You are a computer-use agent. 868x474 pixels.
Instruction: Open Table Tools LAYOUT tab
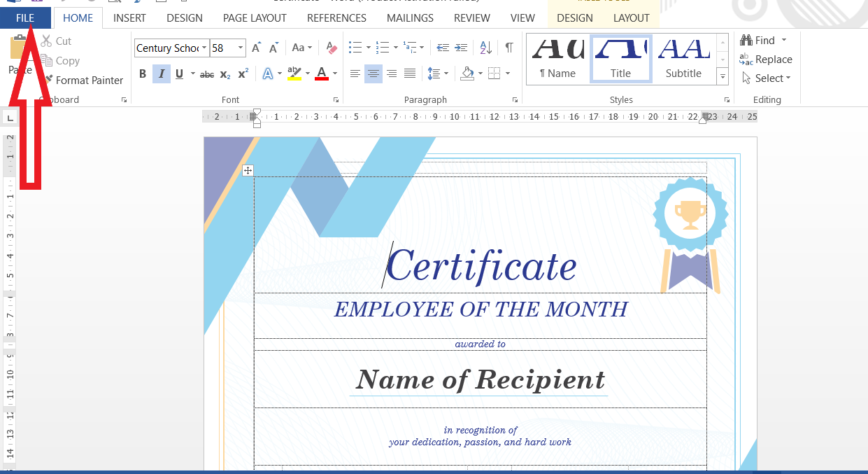(632, 18)
